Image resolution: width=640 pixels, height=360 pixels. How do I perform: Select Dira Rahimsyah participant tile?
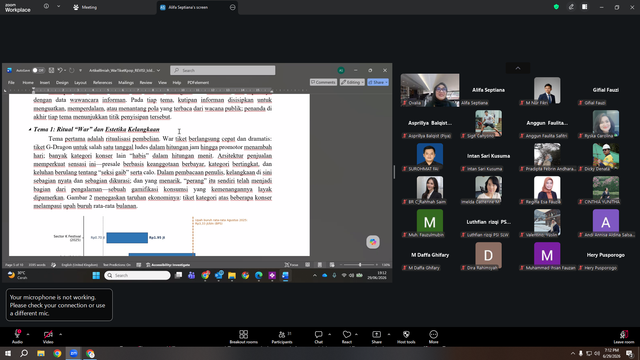coord(488,256)
